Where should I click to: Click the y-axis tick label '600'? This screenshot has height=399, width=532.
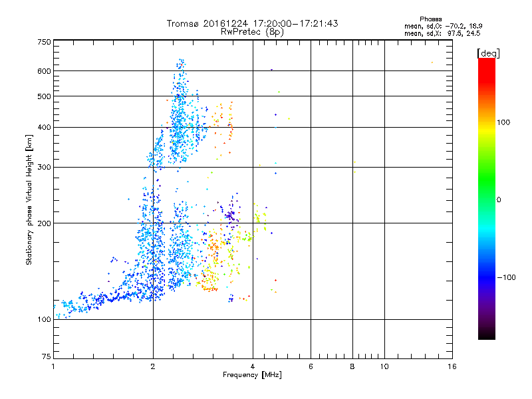tap(44, 71)
